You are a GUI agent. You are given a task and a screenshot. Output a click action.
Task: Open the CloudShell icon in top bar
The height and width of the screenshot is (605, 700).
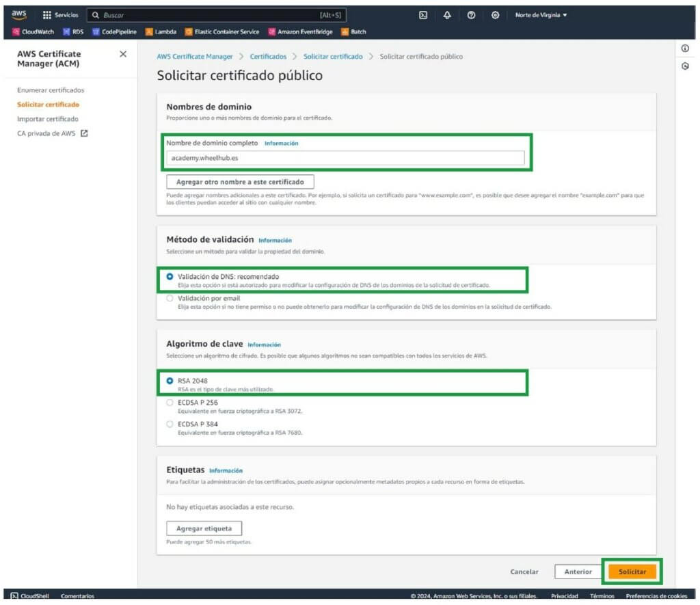coord(423,15)
